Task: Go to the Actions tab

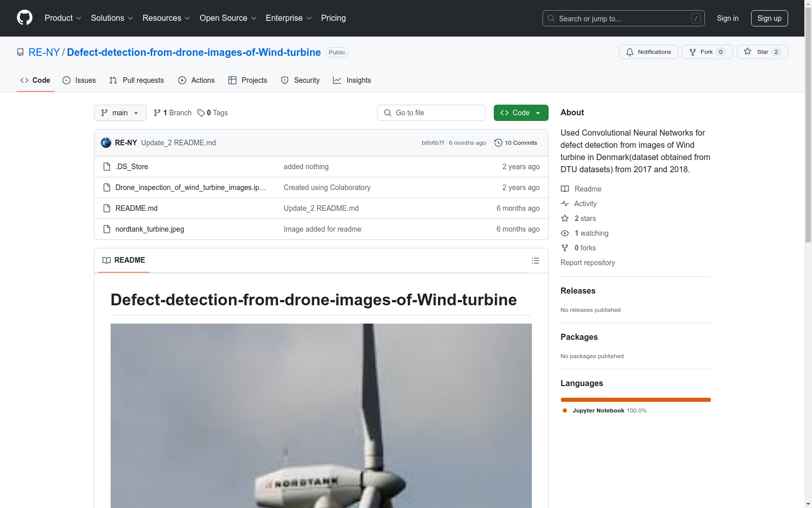Action: point(196,80)
